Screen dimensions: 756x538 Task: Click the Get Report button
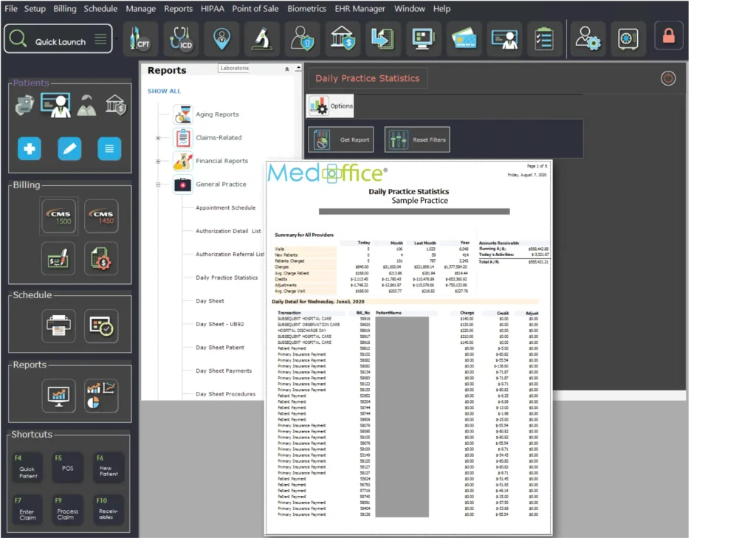click(x=341, y=139)
